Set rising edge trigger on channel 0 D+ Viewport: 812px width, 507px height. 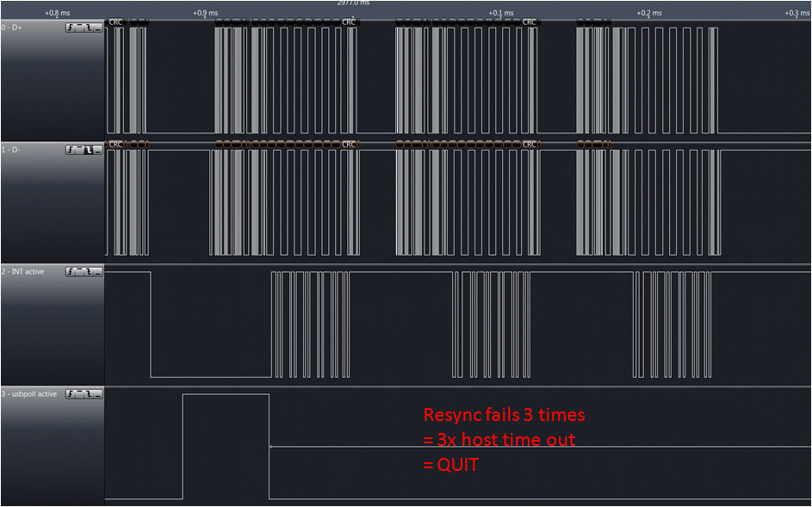coord(70,28)
